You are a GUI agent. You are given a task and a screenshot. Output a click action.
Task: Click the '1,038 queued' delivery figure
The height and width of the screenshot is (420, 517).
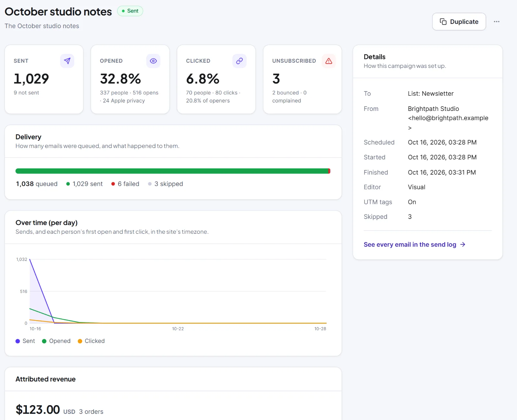tap(37, 184)
